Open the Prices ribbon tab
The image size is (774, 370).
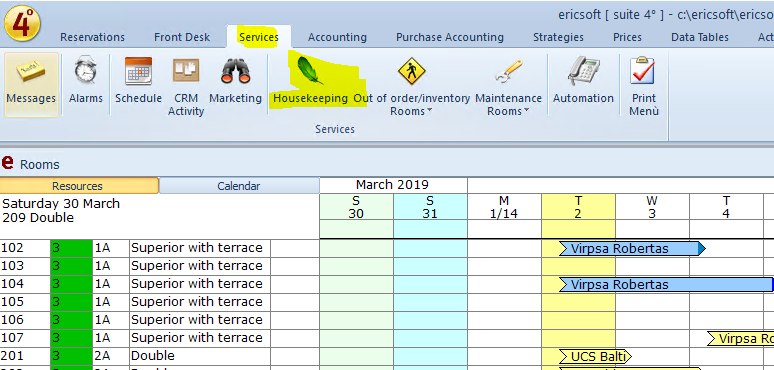pyautogui.click(x=627, y=37)
